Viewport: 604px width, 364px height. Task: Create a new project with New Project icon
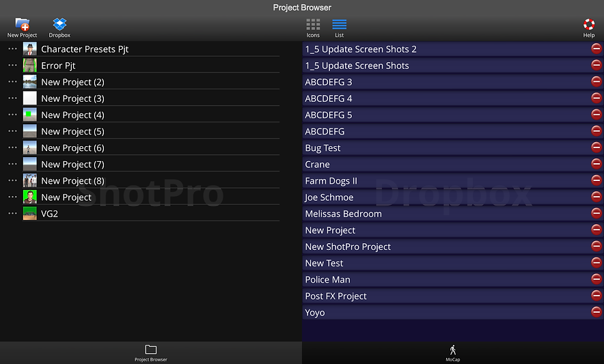(22, 28)
